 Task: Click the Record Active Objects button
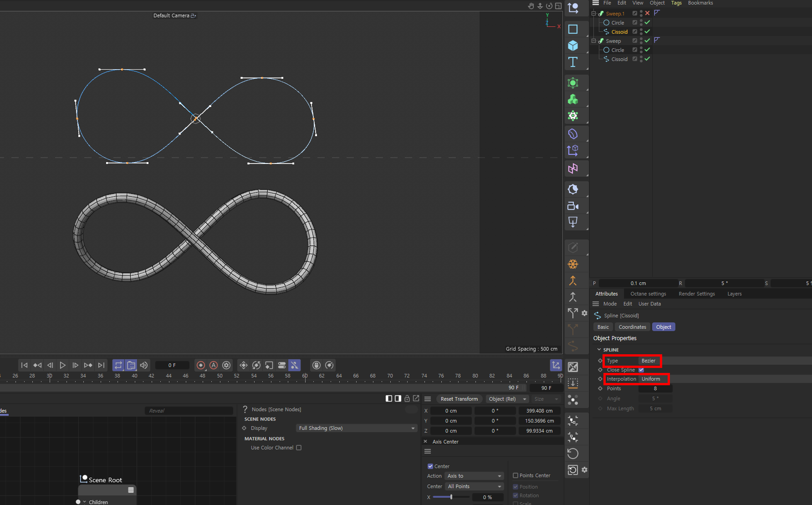pos(201,365)
